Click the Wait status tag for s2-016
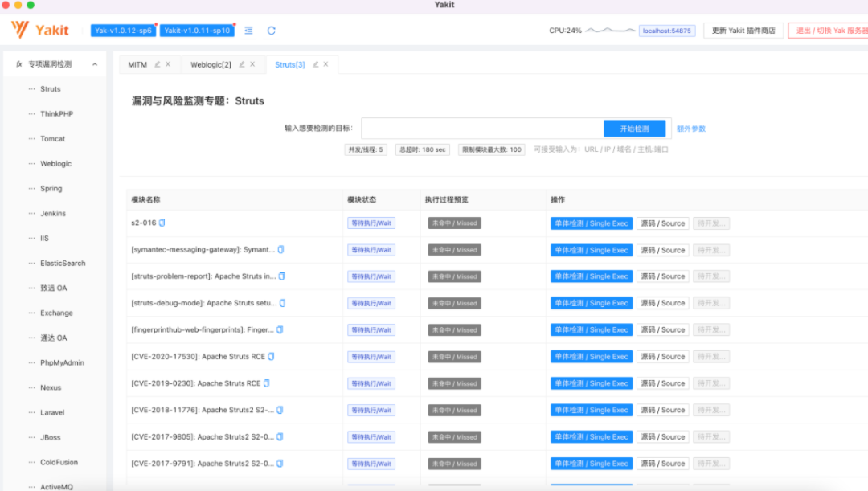This screenshot has height=491, width=868. point(371,223)
